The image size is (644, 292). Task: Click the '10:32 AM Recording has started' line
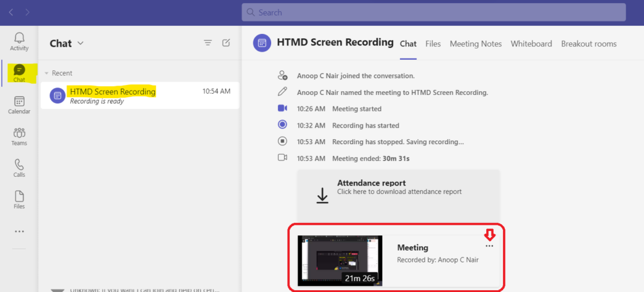[348, 125]
